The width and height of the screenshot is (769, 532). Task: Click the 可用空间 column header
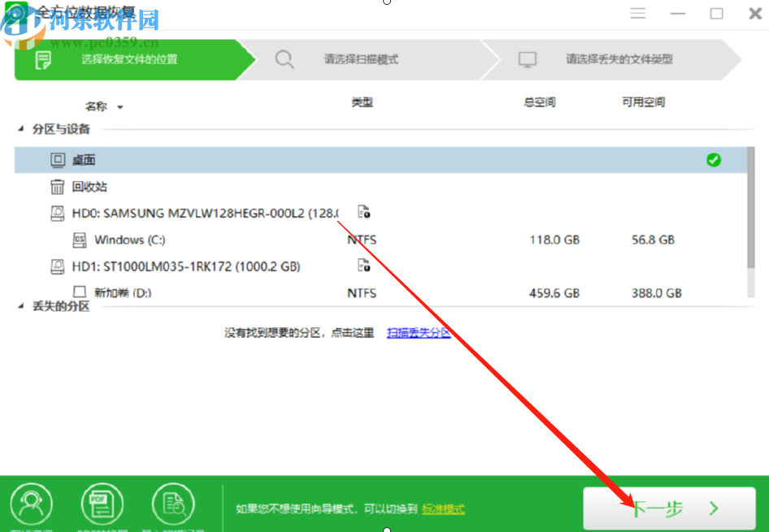[x=643, y=102]
